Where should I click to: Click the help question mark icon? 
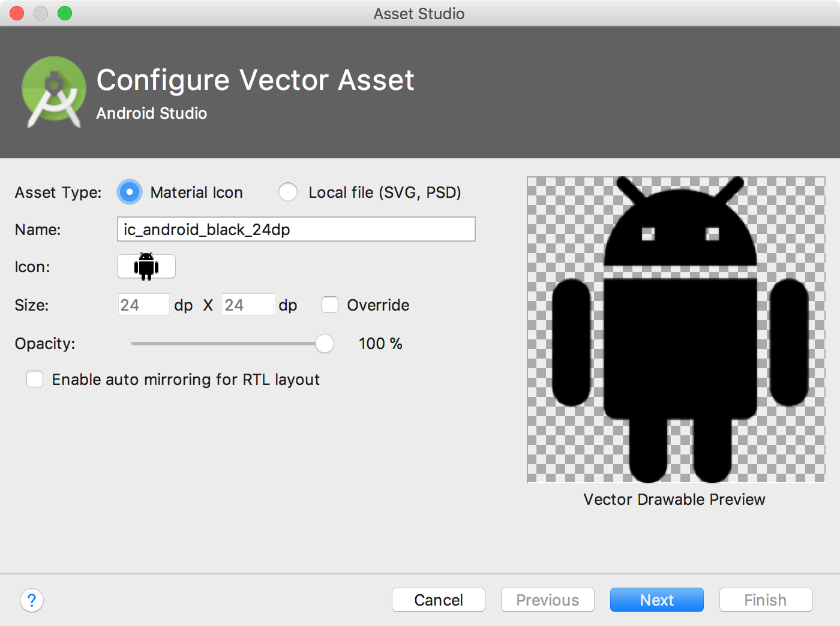coord(32,600)
